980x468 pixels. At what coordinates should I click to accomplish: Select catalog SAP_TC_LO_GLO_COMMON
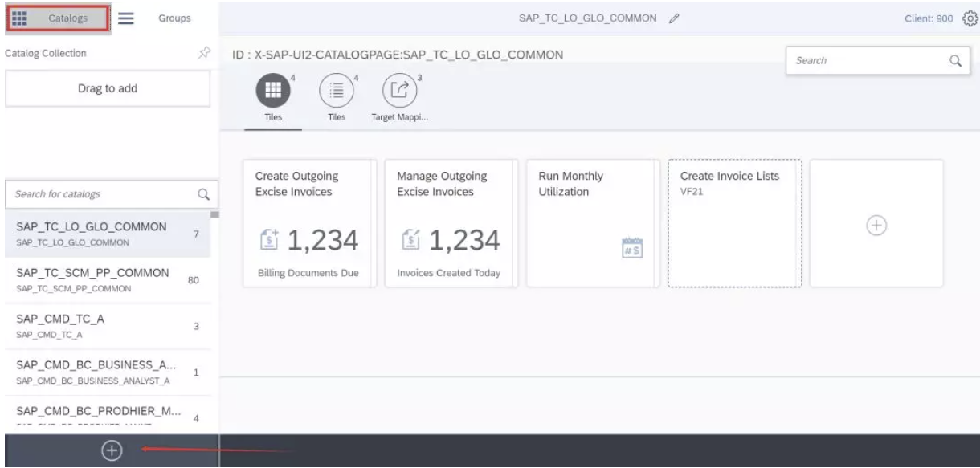coord(108,234)
